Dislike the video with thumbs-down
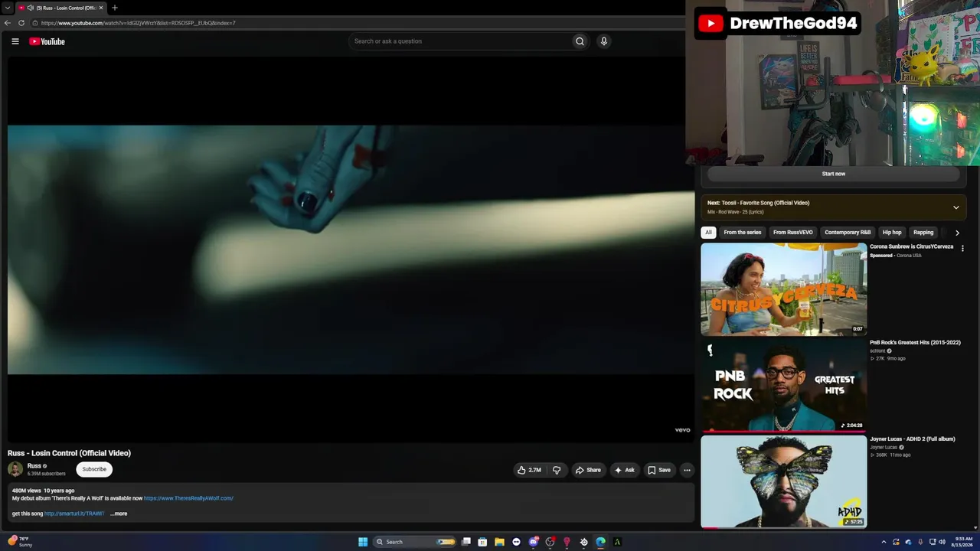The height and width of the screenshot is (551, 980). coord(557,470)
